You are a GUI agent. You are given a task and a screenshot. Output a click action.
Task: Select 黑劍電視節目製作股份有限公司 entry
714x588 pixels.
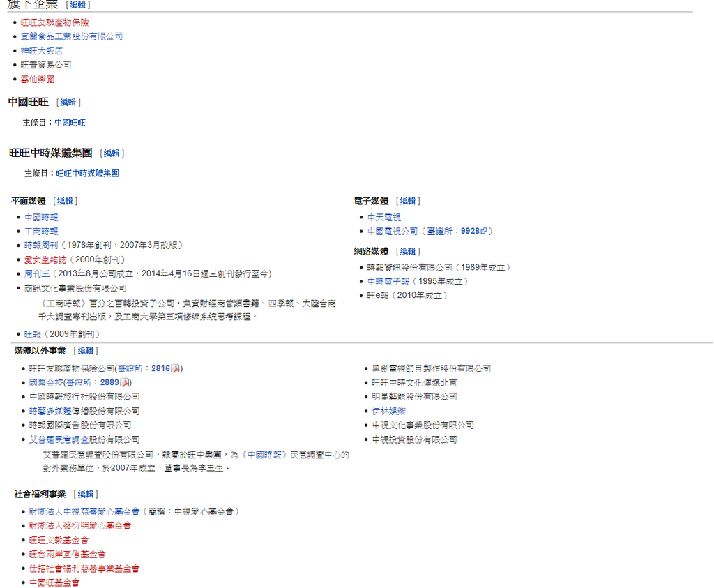click(432, 368)
